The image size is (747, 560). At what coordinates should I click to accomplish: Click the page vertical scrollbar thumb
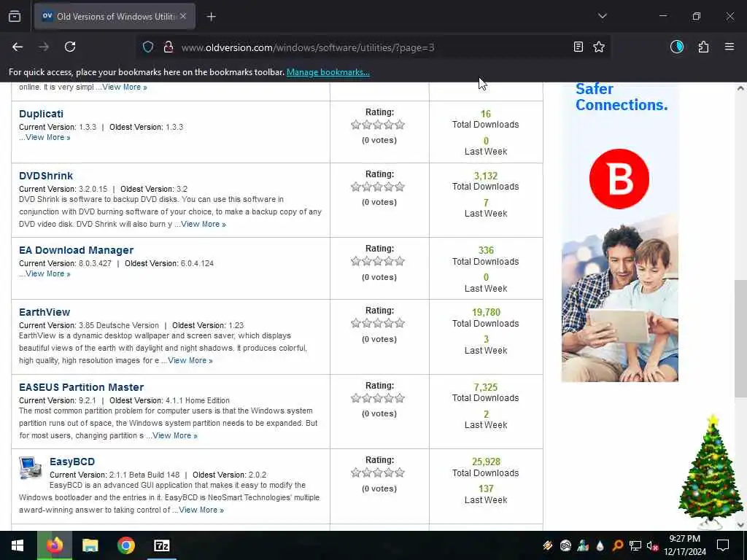tap(740, 338)
